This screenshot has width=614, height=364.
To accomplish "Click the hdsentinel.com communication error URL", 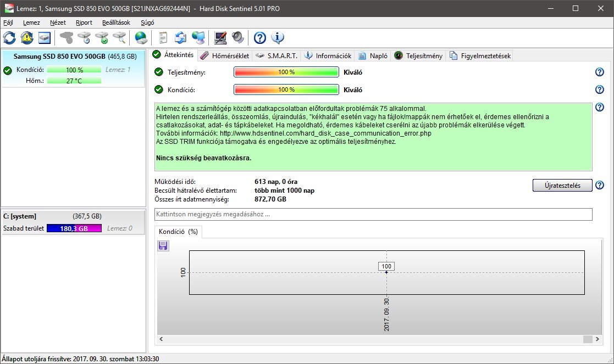I will coord(325,133).
